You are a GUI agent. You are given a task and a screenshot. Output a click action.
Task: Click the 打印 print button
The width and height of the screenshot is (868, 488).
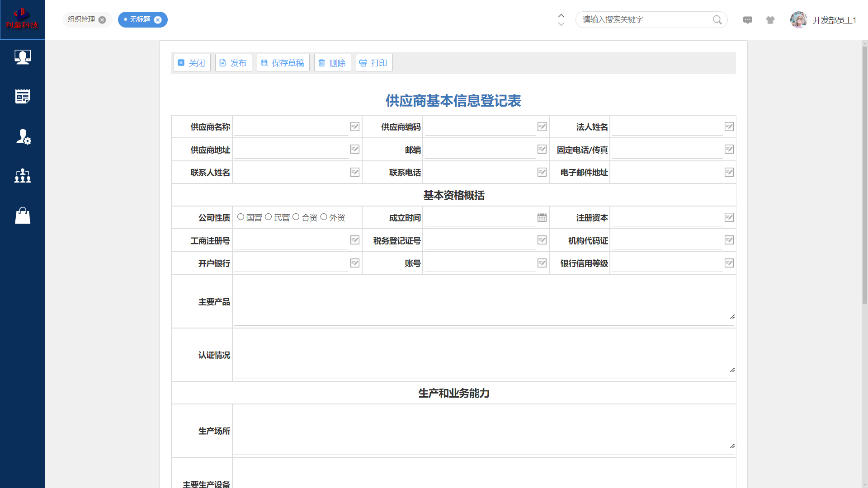click(374, 63)
